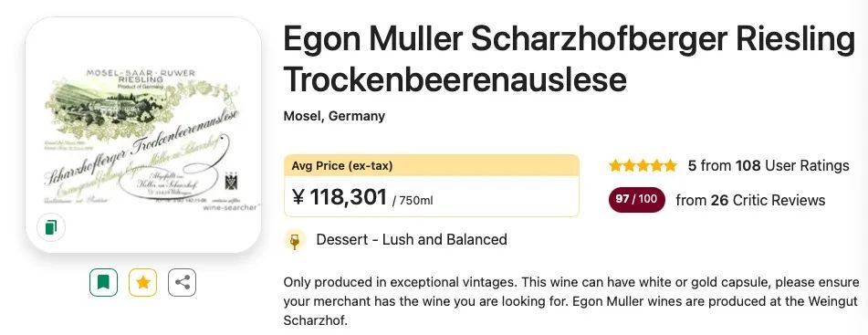The image size is (868, 335).
Task: Select the Dessert - Lush and Balanced style
Action: point(412,240)
